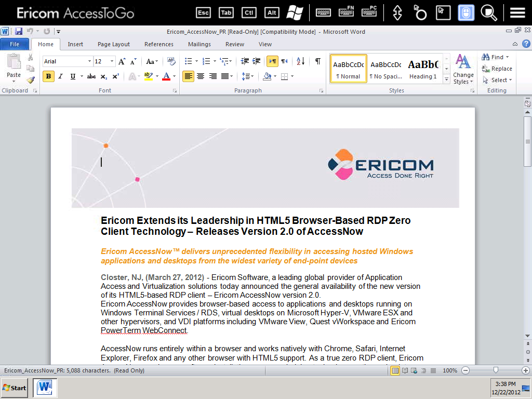Toggle the highlighted mouse mode icon
Screen dimensions: 532x399
click(466, 13)
